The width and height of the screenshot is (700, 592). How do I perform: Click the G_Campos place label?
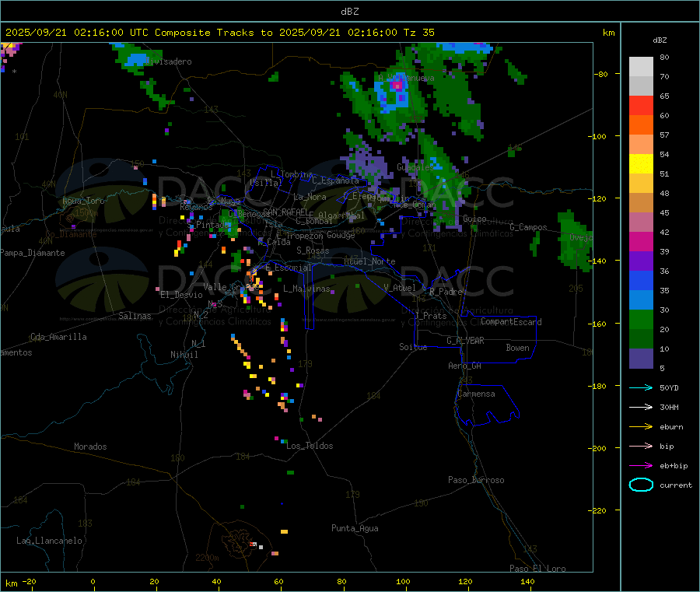(x=529, y=227)
